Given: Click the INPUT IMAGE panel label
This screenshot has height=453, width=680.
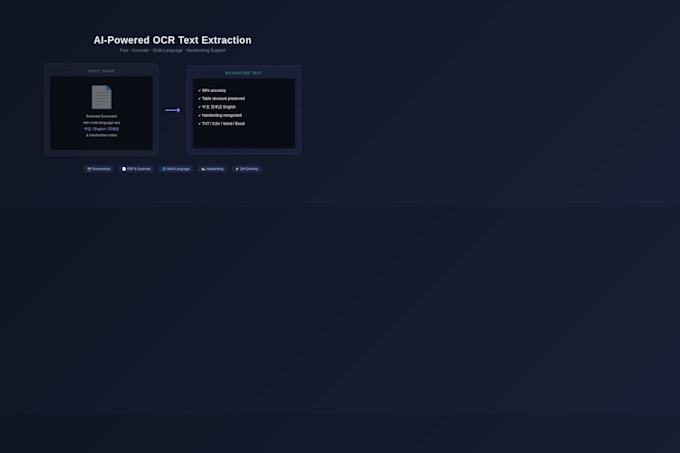Looking at the screenshot, I should pyautogui.click(x=101, y=71).
